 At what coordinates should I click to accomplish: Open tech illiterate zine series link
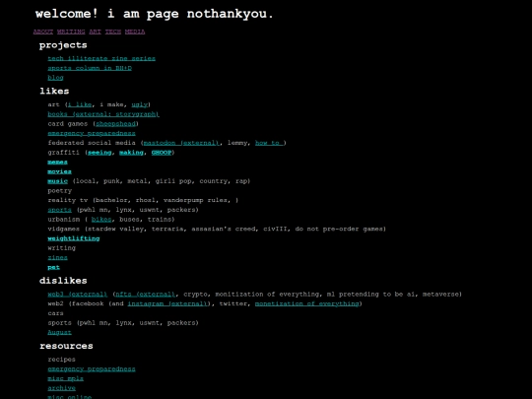tap(101, 58)
